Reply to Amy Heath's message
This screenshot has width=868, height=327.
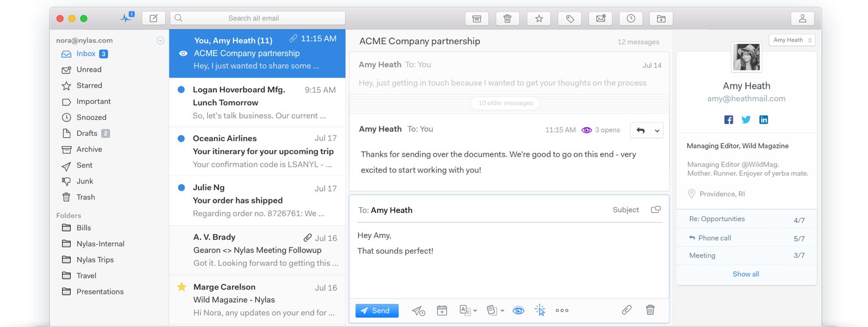[641, 131]
